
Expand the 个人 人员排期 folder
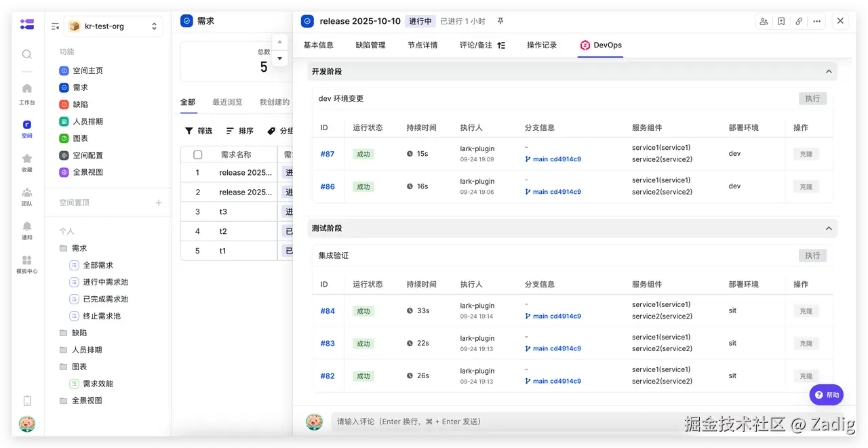click(81, 350)
